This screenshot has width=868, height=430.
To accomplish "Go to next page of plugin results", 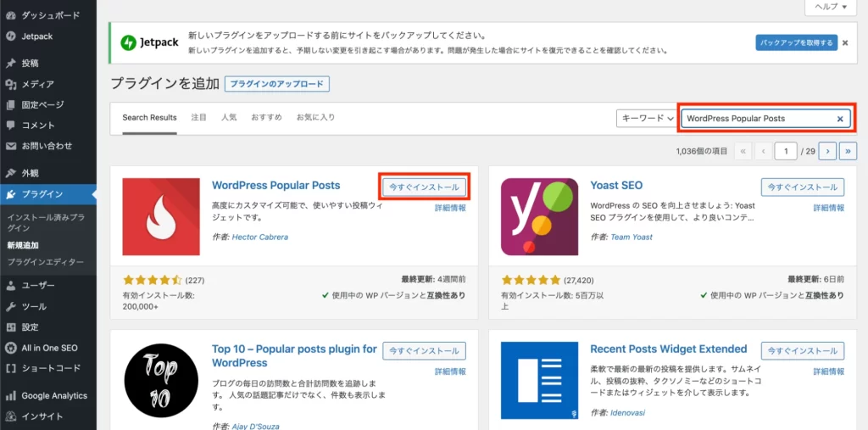I will click(x=827, y=151).
